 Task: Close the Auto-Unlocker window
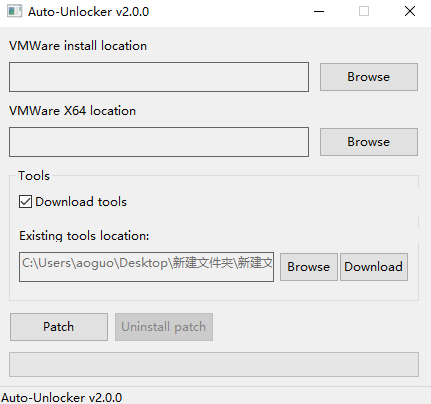[410, 11]
